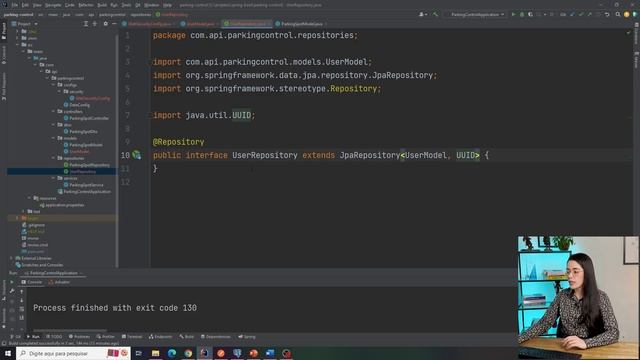The image size is (640, 360).
Task: Click the green Run button in toolbar
Action: coord(513,14)
